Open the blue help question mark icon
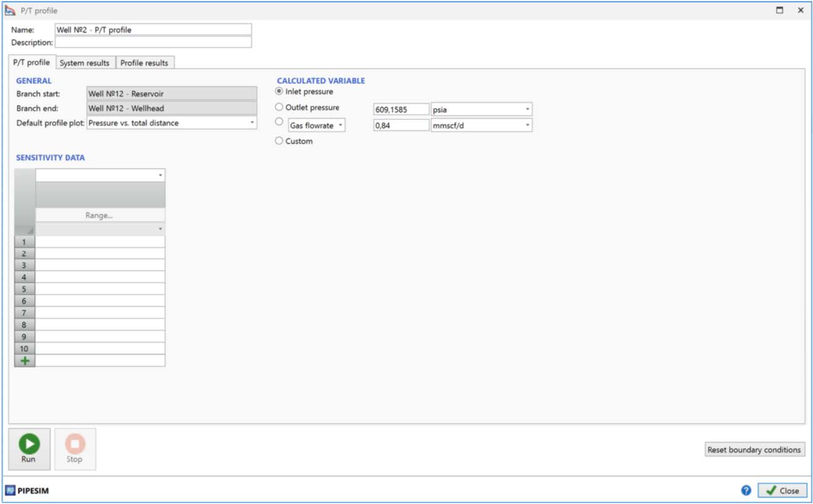The width and height of the screenshot is (813, 504). tap(746, 490)
